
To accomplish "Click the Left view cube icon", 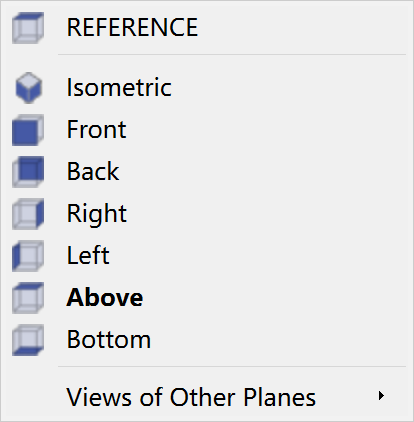I will click(28, 256).
